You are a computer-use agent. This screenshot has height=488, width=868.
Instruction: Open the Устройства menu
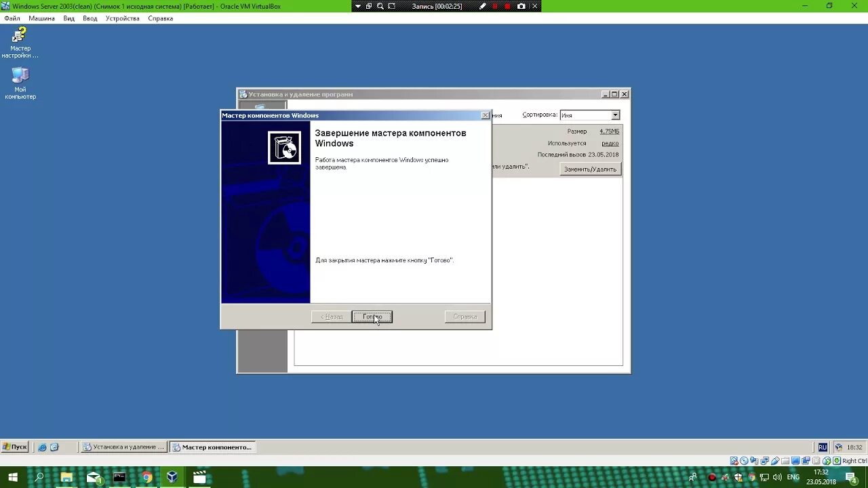(x=122, y=18)
